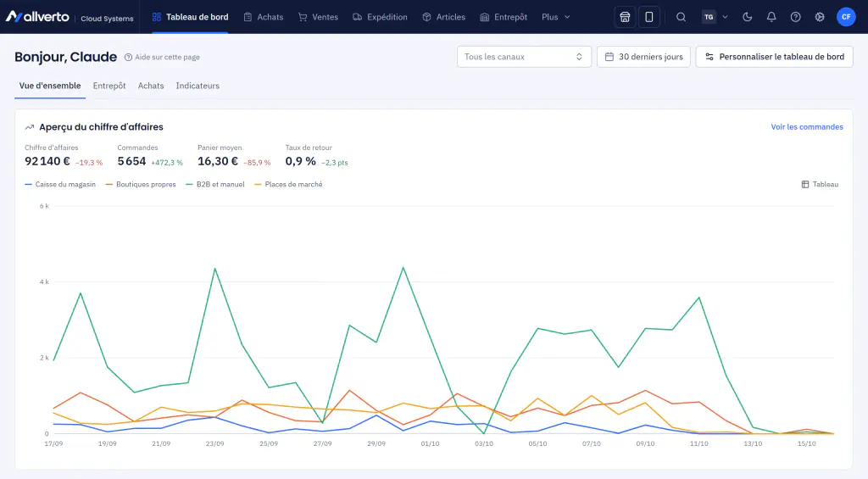Image resolution: width=868 pixels, height=479 pixels.
Task: Open the Voir les commandes link
Action: [x=807, y=127]
